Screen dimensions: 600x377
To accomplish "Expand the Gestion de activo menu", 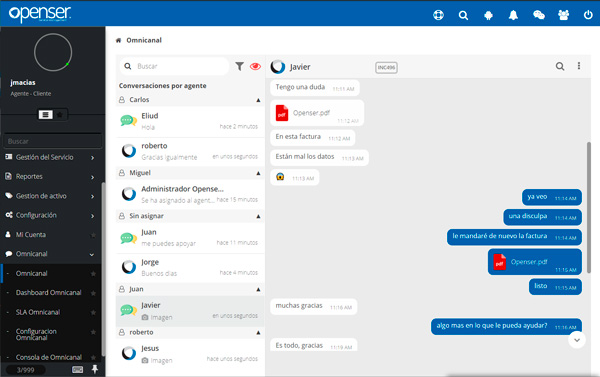I will [51, 196].
